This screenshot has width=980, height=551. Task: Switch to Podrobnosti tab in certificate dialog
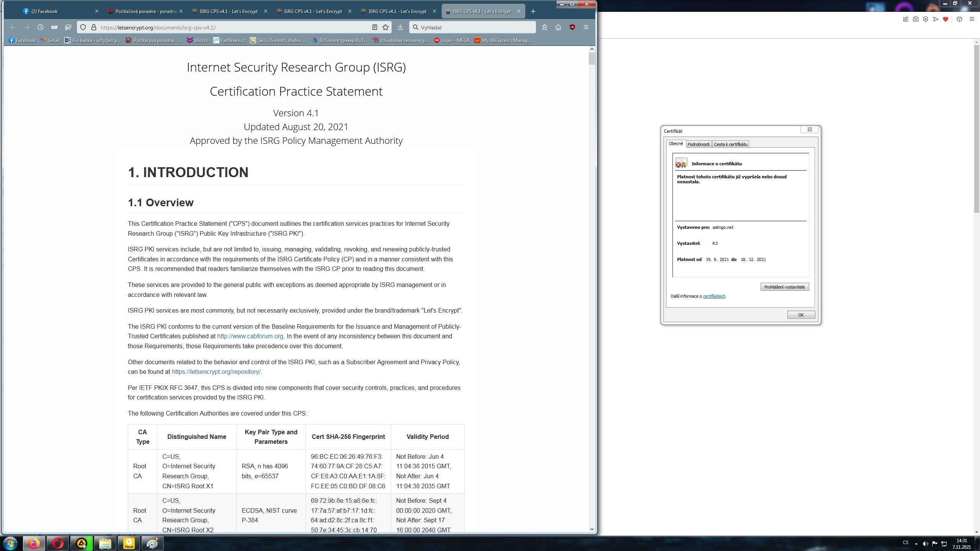pyautogui.click(x=698, y=144)
